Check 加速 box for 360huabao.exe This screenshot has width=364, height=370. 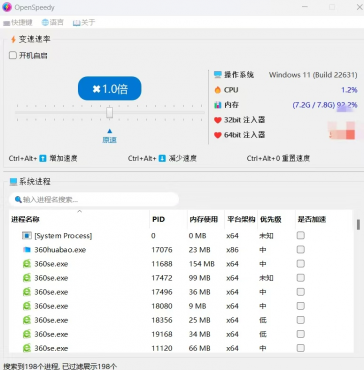pos(301,250)
